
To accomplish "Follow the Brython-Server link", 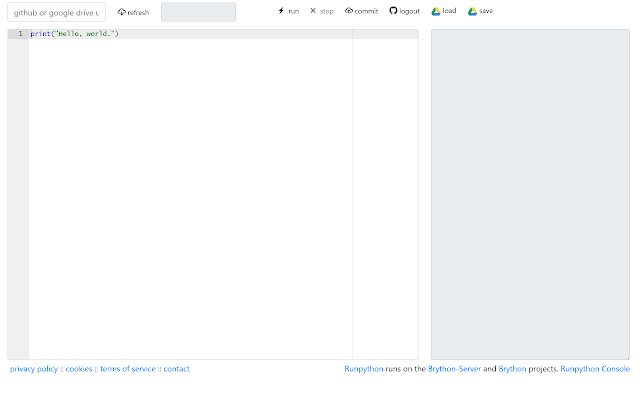I will pos(454,369).
